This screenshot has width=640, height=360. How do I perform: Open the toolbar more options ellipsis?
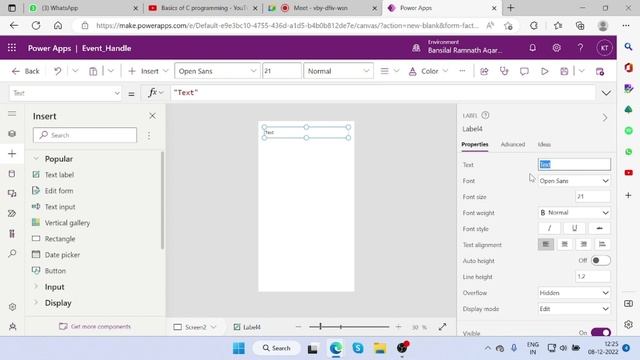462,71
